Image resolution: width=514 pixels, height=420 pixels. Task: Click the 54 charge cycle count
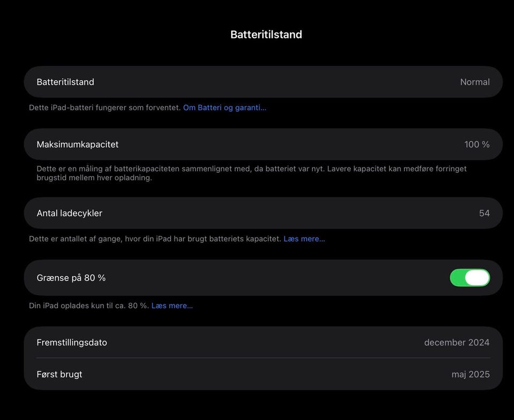pos(484,213)
